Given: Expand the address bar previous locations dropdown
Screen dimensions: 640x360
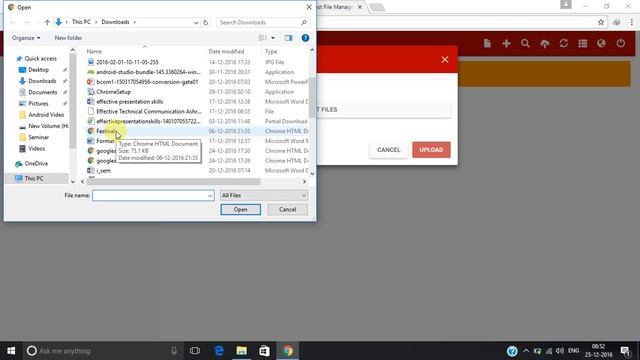Looking at the screenshot, I should pos(196,22).
